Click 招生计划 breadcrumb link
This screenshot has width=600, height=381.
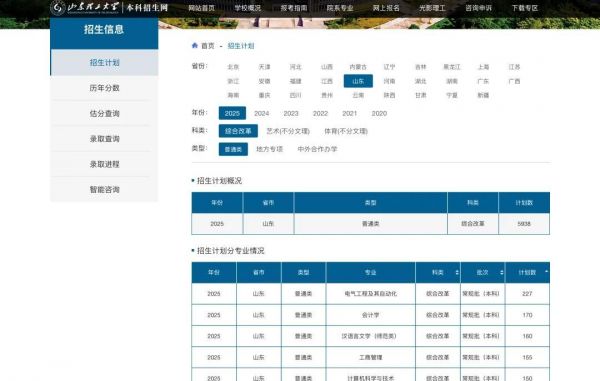tap(241, 46)
